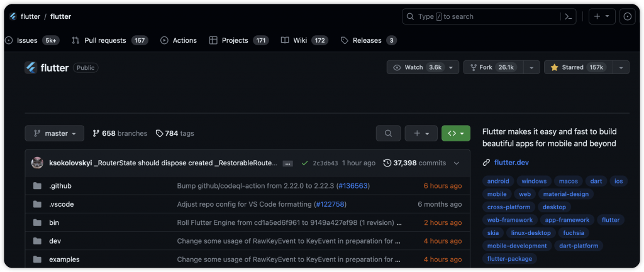This screenshot has width=644, height=272.
Task: Select the flutter-package topic tag
Action: click(509, 259)
